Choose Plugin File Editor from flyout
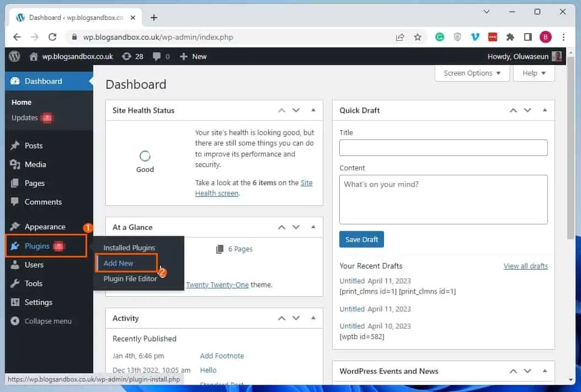This screenshot has width=581, height=392. click(130, 279)
